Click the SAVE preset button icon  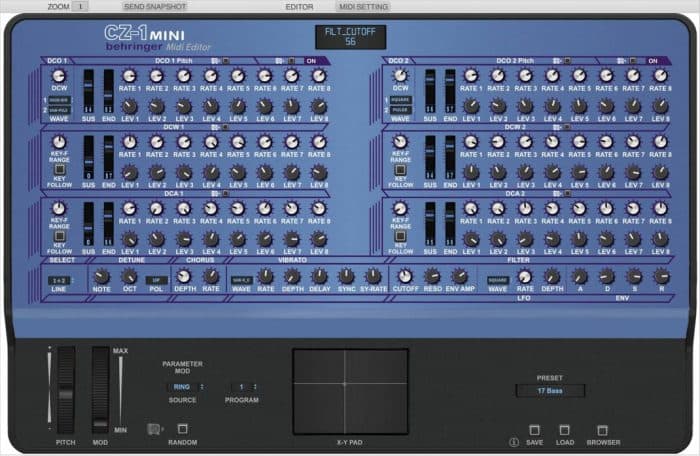coord(534,430)
